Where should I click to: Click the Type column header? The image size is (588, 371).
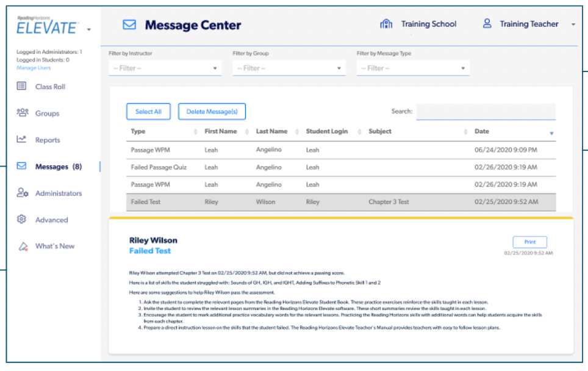(138, 131)
